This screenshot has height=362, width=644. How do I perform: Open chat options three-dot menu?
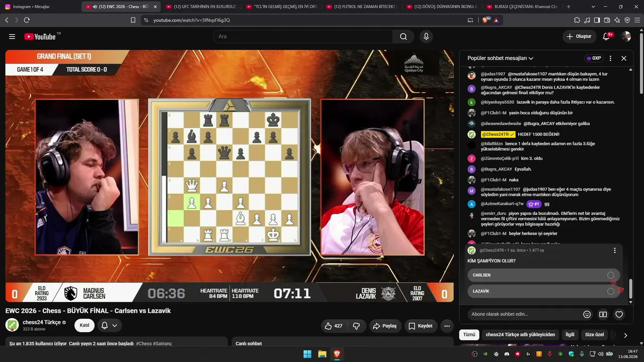(610, 58)
